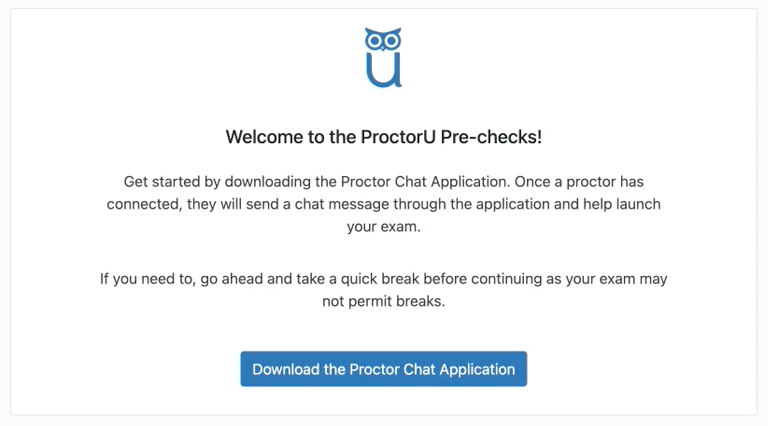This screenshot has height=426, width=768.
Task: Click the If you need to paragraph
Action: tap(384, 290)
